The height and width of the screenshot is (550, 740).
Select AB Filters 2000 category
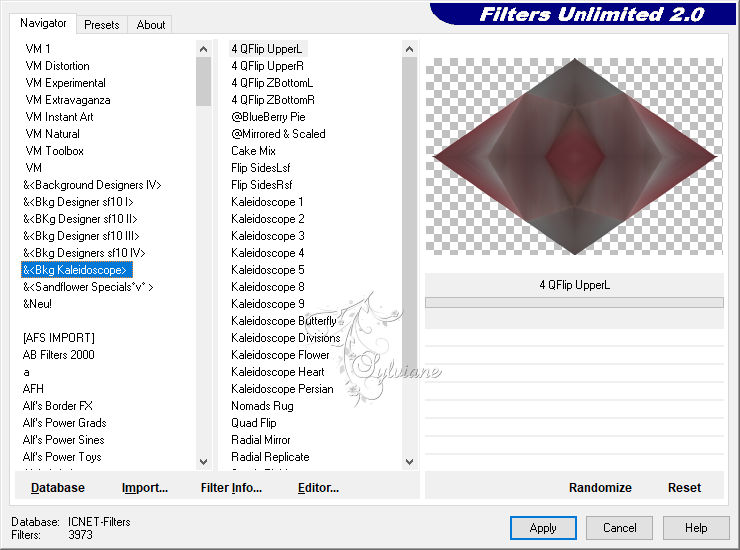(x=59, y=355)
